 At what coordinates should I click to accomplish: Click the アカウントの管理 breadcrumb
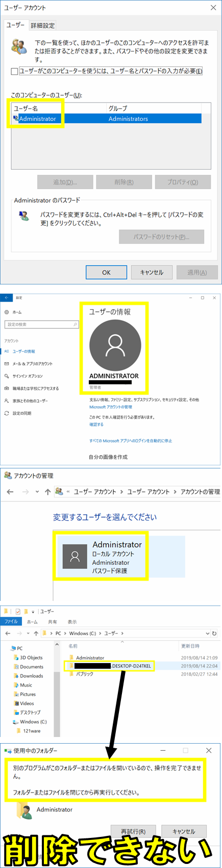(200, 492)
